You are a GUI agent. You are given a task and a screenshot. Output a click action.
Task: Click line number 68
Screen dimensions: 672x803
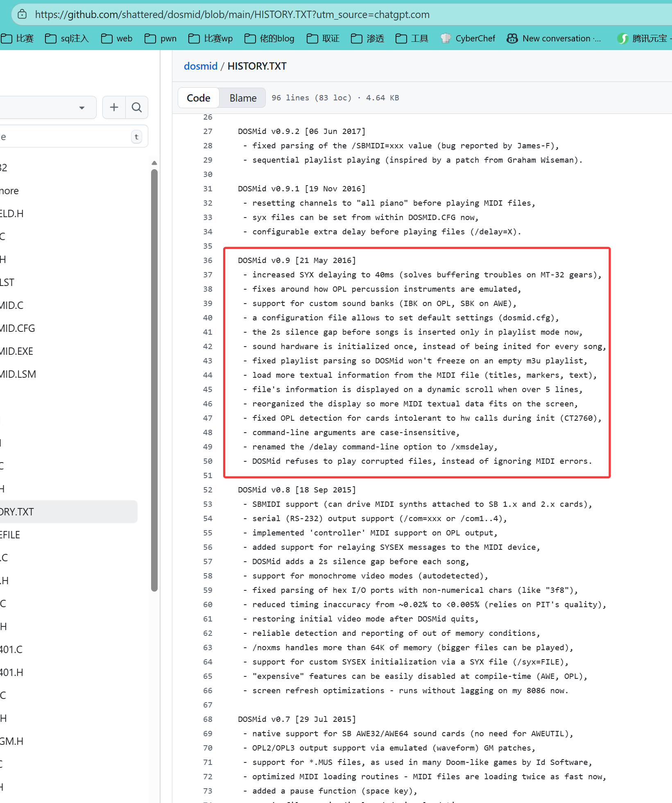(208, 719)
